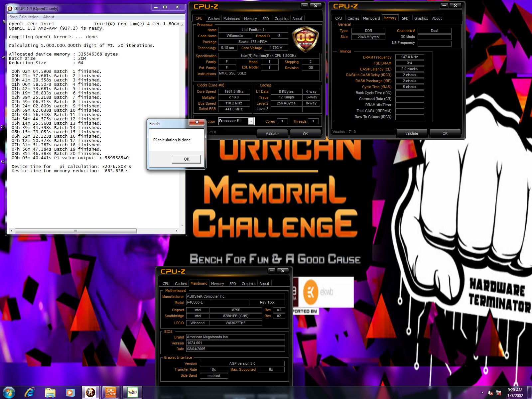Viewport: 532px width, 399px height.
Task: Open Graphics tab in Memory window
Action: coord(421,18)
